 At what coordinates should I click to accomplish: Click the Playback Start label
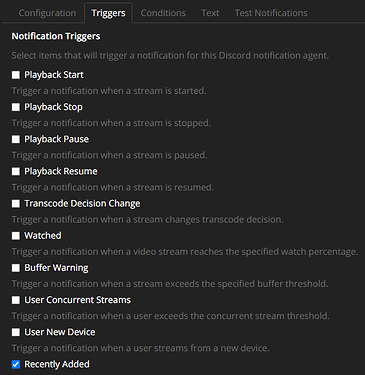[54, 75]
